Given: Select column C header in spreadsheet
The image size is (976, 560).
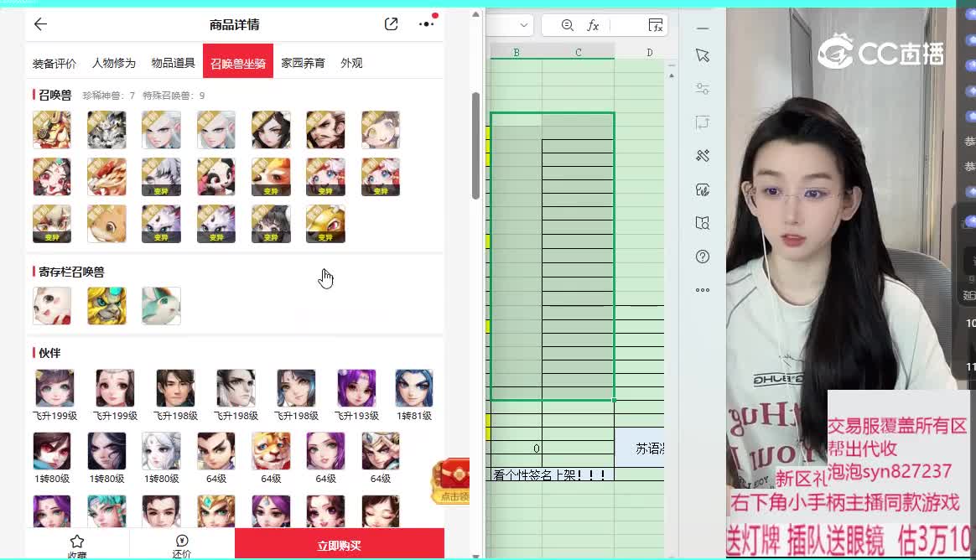Looking at the screenshot, I should pos(579,52).
